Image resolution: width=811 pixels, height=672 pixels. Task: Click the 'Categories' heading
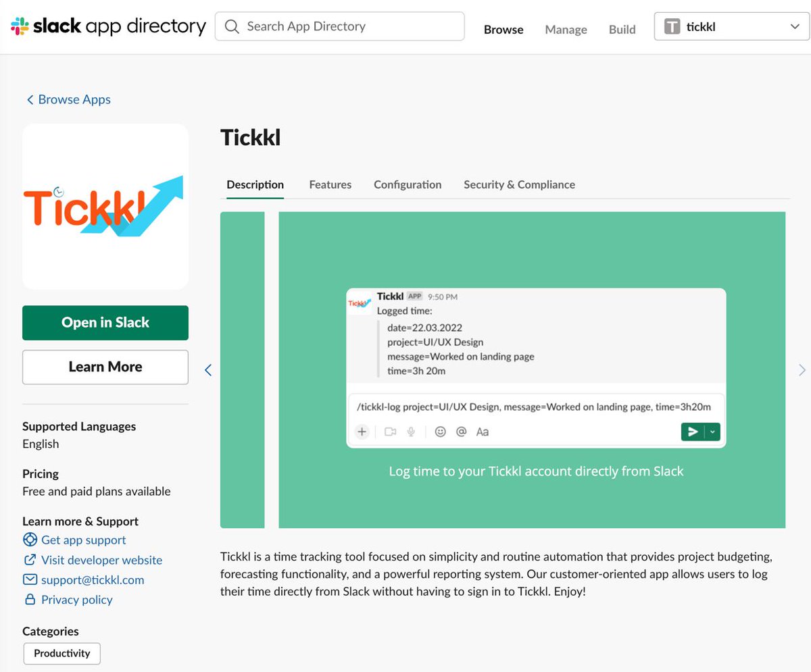point(51,631)
